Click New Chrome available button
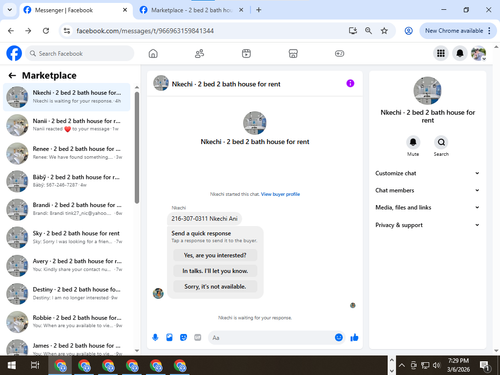The width and height of the screenshot is (500, 375). (x=454, y=31)
